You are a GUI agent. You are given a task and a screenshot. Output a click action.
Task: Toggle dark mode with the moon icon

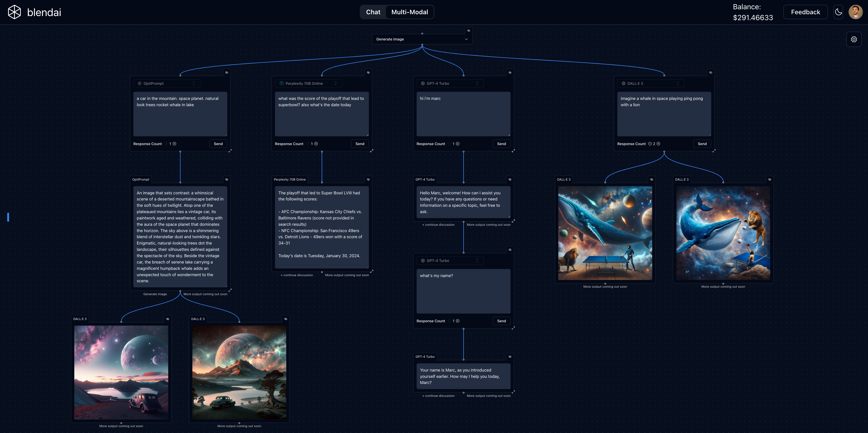coord(838,12)
